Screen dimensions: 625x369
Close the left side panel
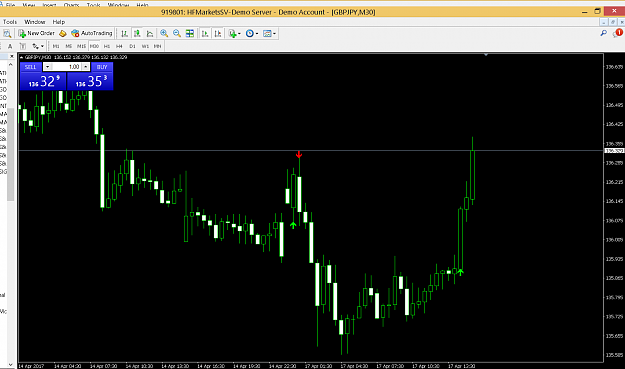point(12,56)
